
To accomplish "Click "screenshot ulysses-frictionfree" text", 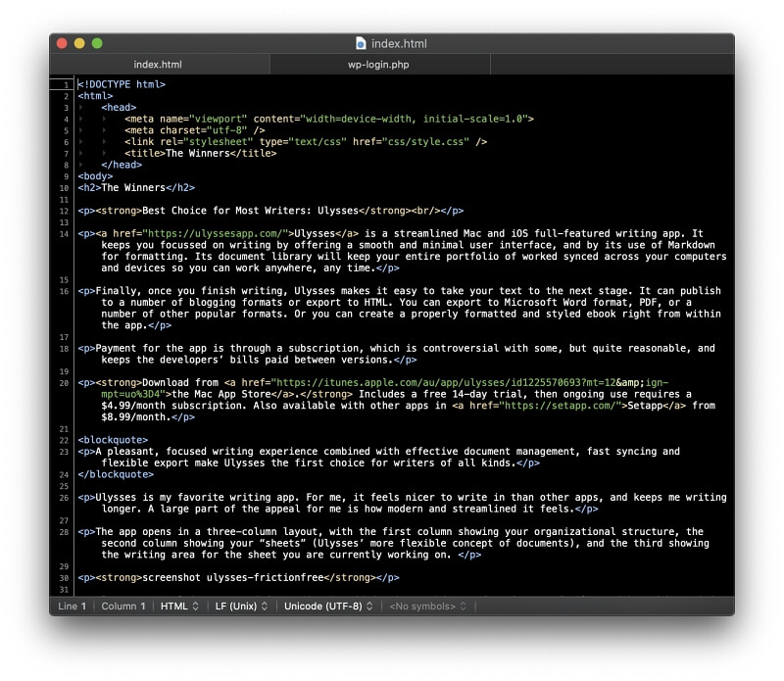I will coord(233,577).
